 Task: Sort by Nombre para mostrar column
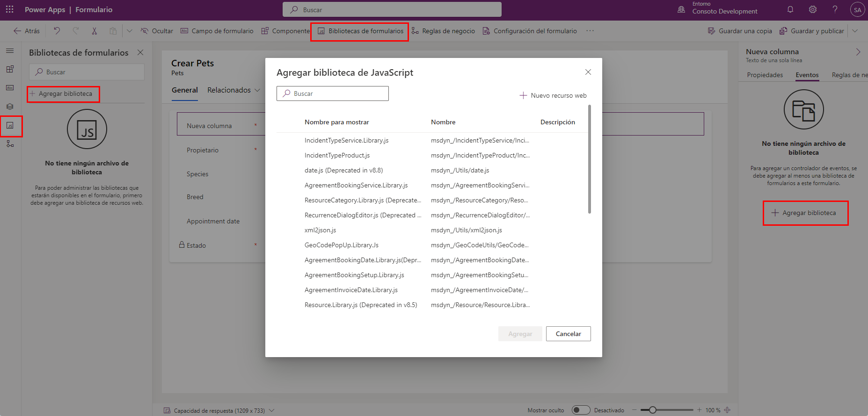click(x=337, y=122)
